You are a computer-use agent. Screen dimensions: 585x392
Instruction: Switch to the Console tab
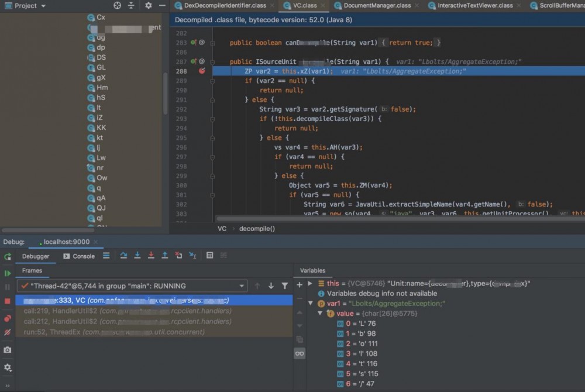pyautogui.click(x=83, y=256)
